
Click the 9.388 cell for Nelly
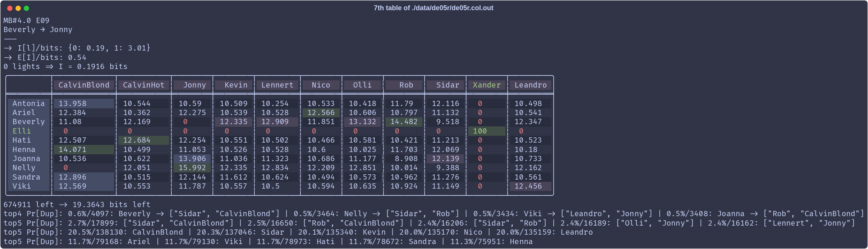point(445,168)
